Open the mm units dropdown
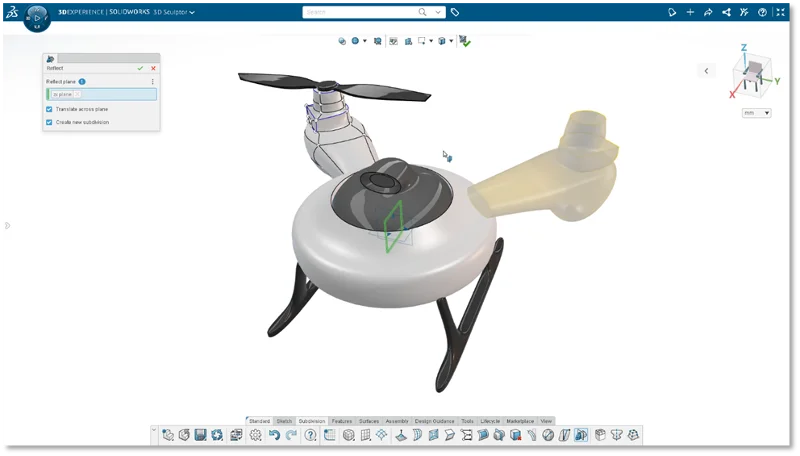 756,113
